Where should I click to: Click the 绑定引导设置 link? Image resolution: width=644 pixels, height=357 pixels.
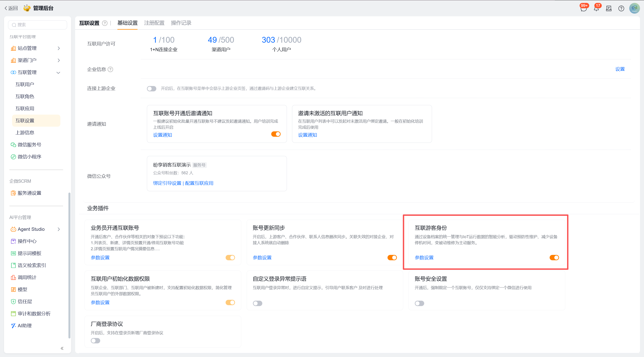(167, 183)
